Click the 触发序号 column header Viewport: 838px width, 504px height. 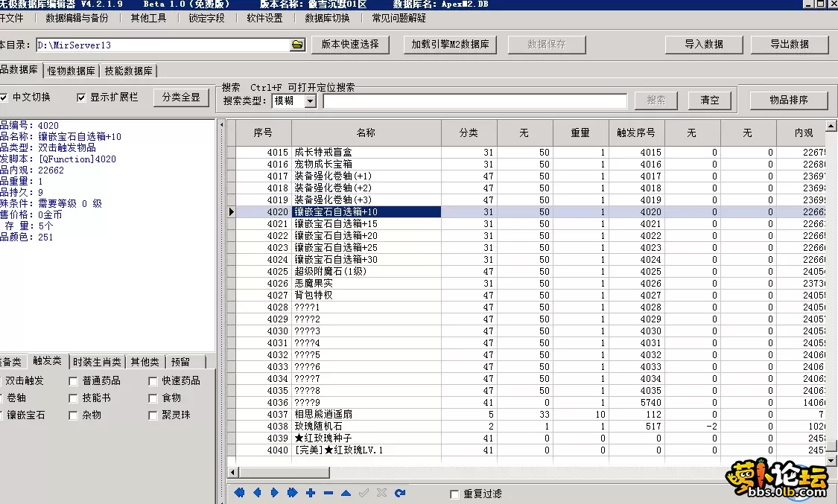(636, 133)
